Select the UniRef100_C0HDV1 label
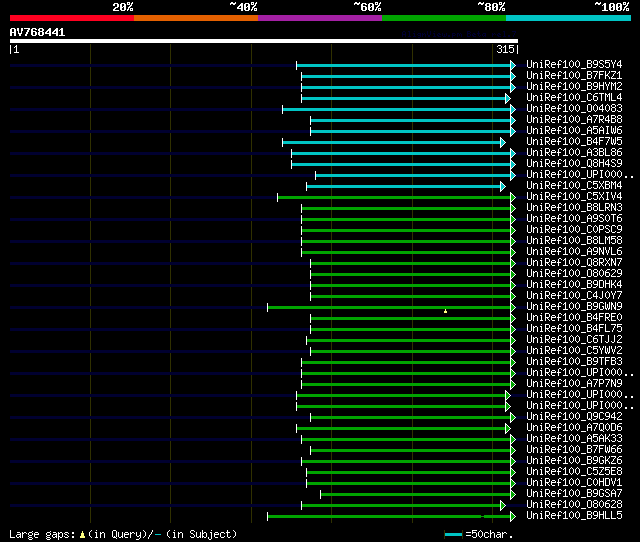This screenshot has height=542, width=640. coord(574,483)
